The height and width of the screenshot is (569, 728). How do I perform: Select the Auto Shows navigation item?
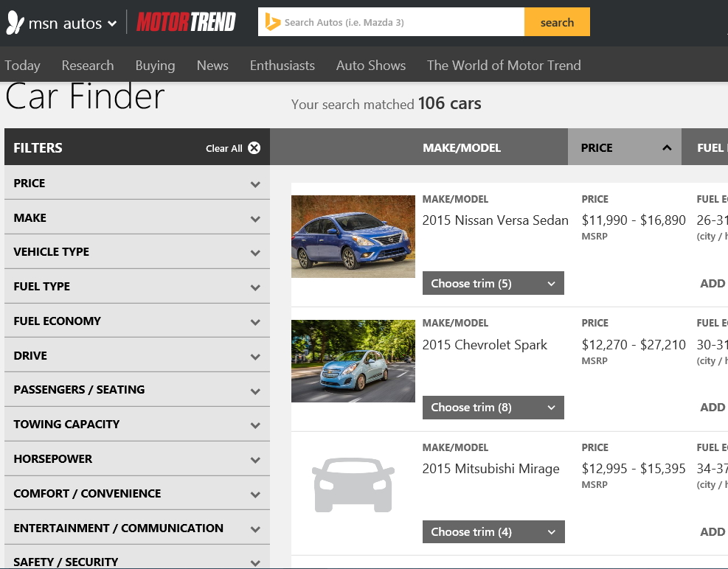pos(370,65)
